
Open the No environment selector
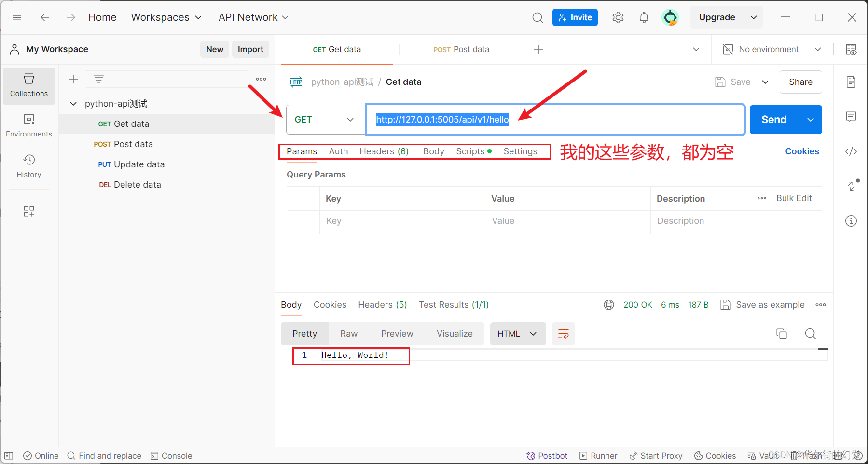pyautogui.click(x=772, y=49)
